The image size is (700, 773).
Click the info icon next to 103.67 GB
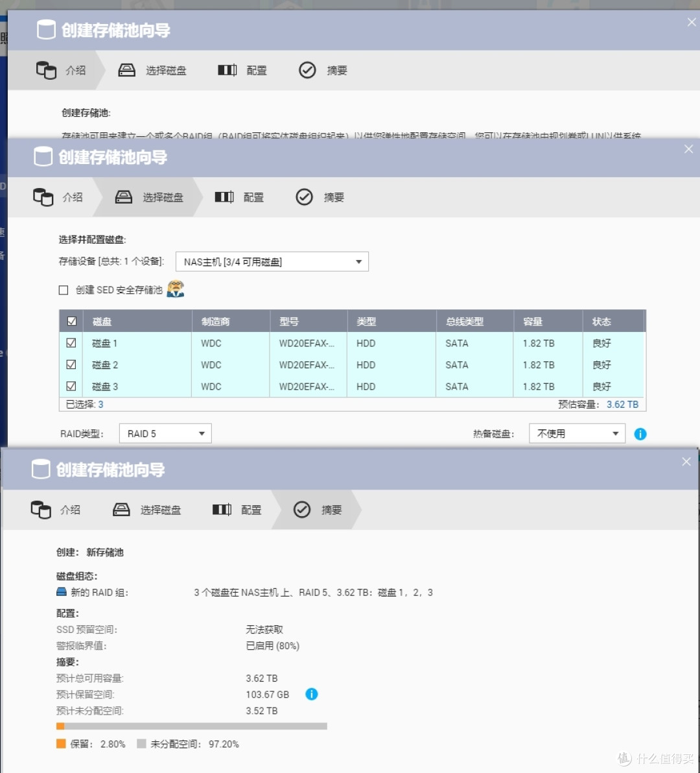tap(312, 694)
